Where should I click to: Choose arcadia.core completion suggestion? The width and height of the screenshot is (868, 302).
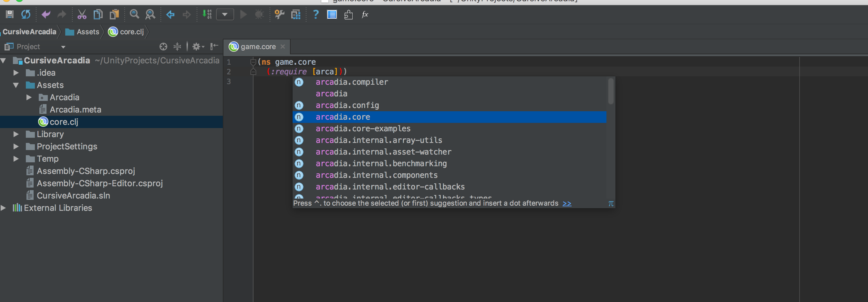coord(449,117)
